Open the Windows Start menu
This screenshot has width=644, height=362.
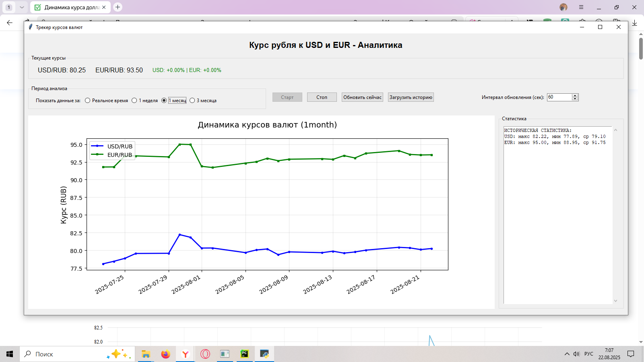click(10, 354)
